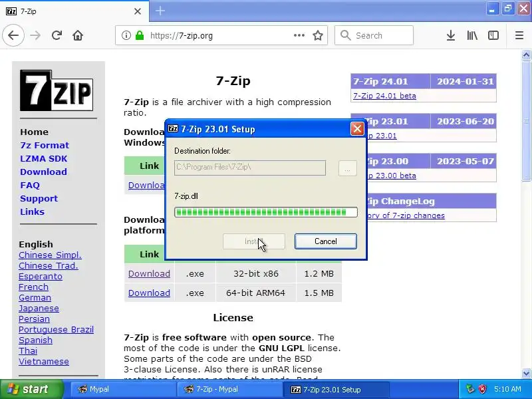Open history of 7-zip changes link
The width and height of the screenshot is (532, 399).
(x=406, y=215)
